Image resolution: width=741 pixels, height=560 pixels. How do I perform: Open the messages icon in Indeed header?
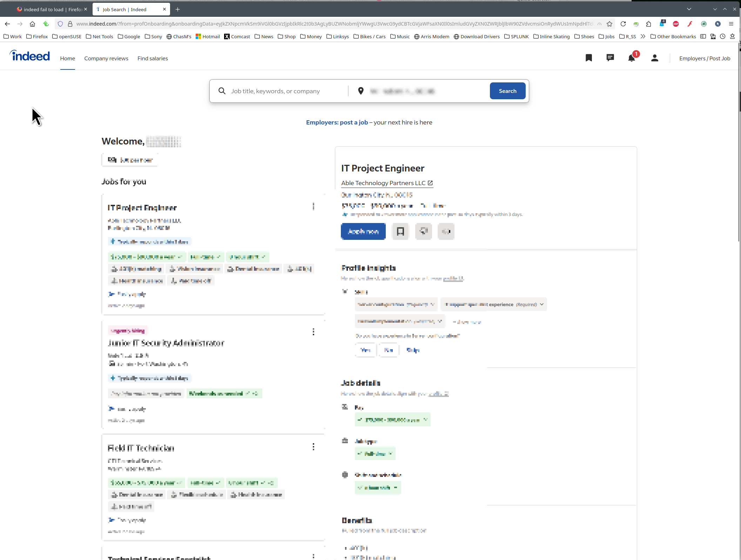click(x=610, y=58)
